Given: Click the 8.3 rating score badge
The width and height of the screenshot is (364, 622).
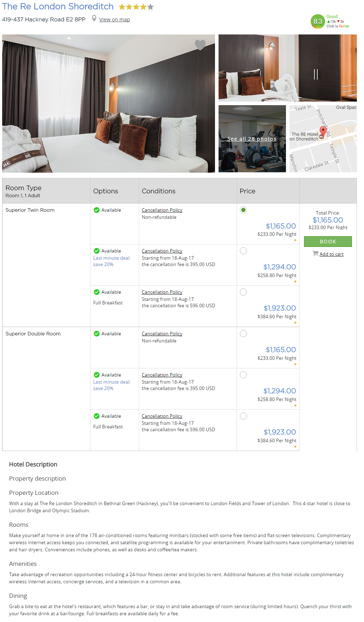Looking at the screenshot, I should (x=318, y=21).
